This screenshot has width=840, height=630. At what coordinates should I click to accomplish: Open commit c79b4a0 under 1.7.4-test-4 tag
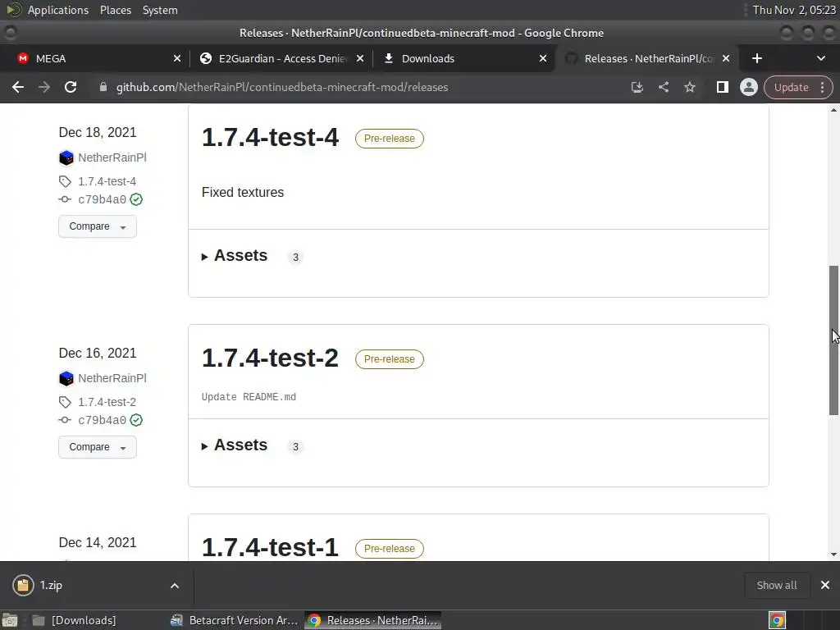[102, 200]
